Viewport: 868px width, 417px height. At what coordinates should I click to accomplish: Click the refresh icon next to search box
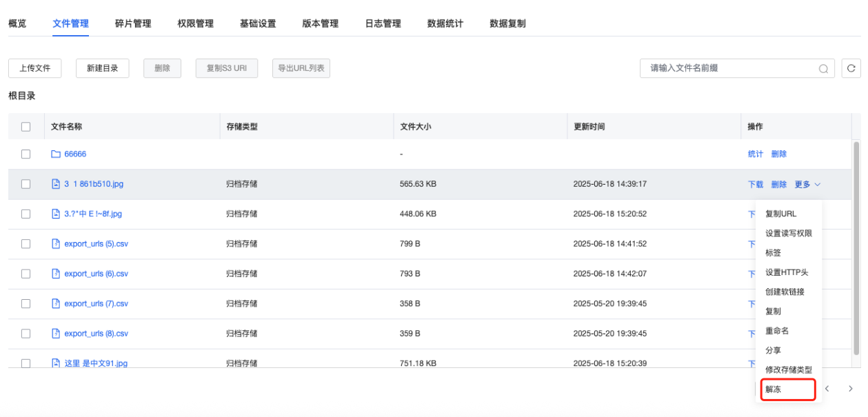(x=853, y=68)
